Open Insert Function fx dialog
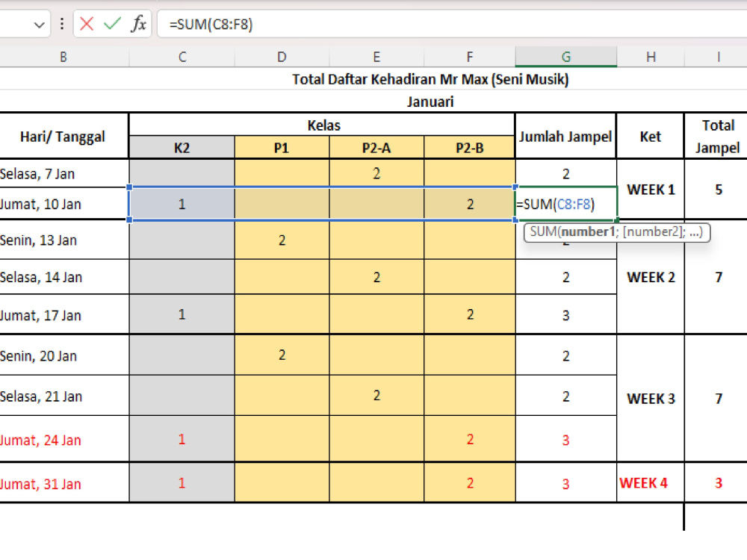 point(138,24)
